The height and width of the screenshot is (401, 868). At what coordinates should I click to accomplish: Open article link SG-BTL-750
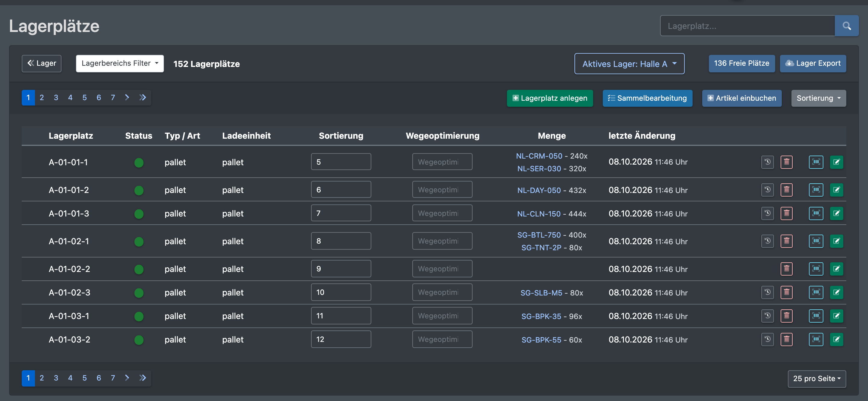539,235
